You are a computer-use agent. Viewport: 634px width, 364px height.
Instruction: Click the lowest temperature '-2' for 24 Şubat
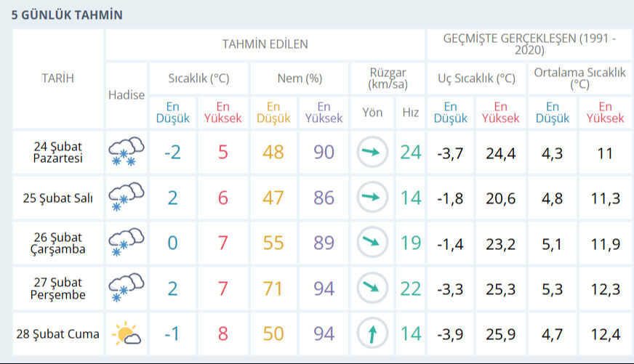(x=172, y=153)
